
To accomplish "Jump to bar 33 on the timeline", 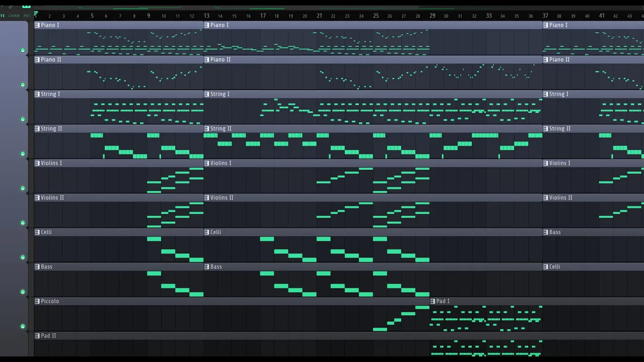I will [489, 16].
